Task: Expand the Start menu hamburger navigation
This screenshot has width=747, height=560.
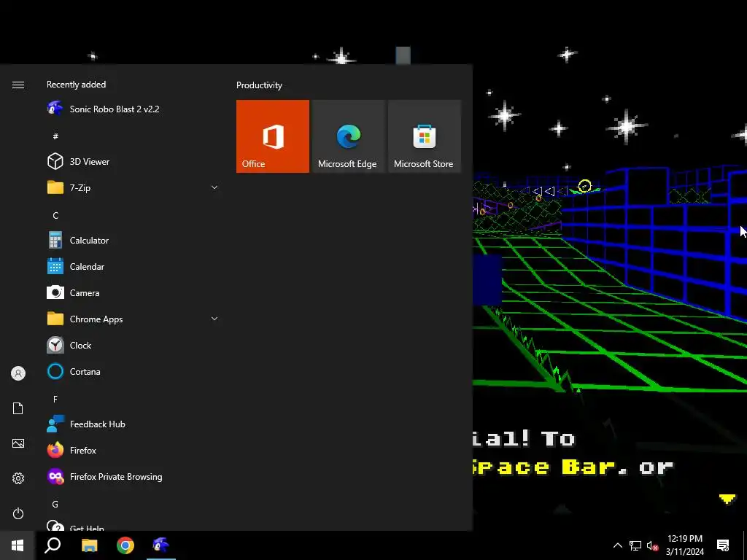Action: [18, 85]
